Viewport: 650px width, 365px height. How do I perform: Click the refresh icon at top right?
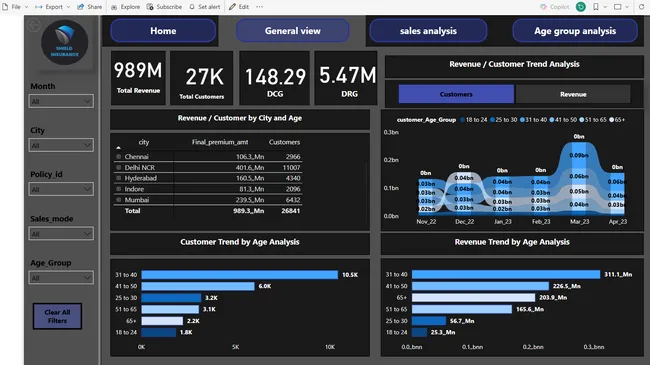point(641,7)
